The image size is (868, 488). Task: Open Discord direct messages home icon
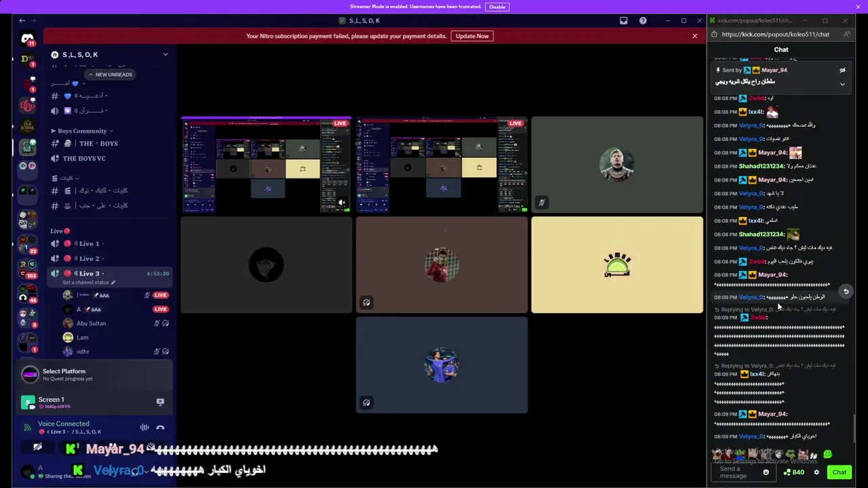coord(27,39)
